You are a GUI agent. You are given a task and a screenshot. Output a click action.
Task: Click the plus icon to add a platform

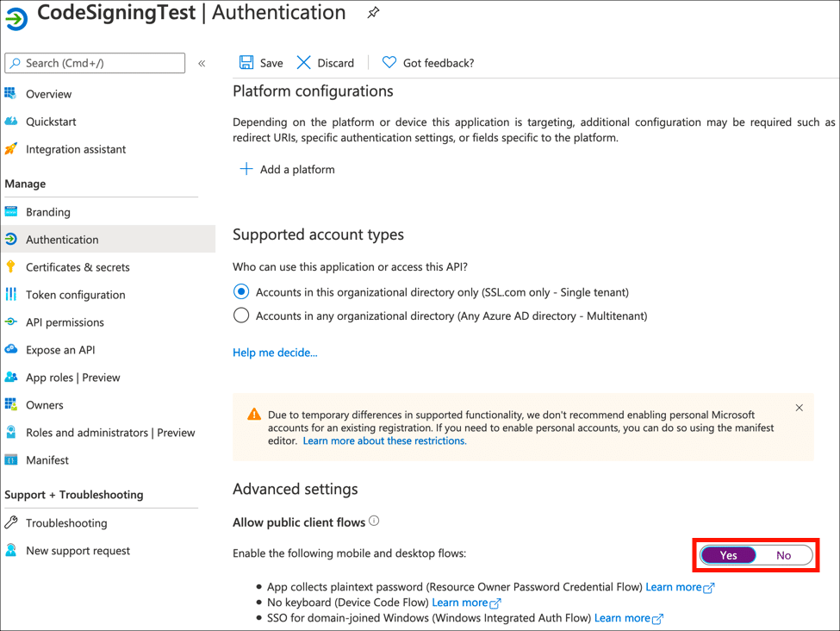246,169
